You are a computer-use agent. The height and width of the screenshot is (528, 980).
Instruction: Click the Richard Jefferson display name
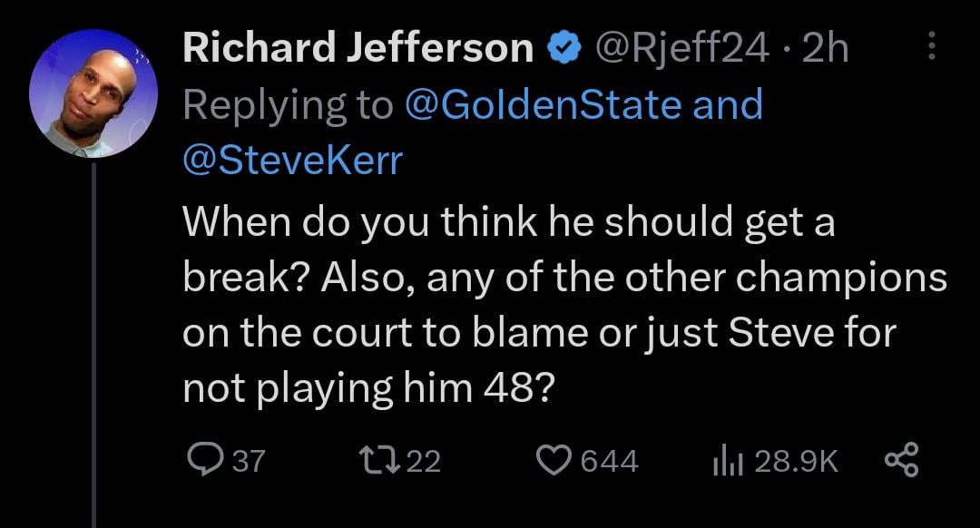[358, 48]
